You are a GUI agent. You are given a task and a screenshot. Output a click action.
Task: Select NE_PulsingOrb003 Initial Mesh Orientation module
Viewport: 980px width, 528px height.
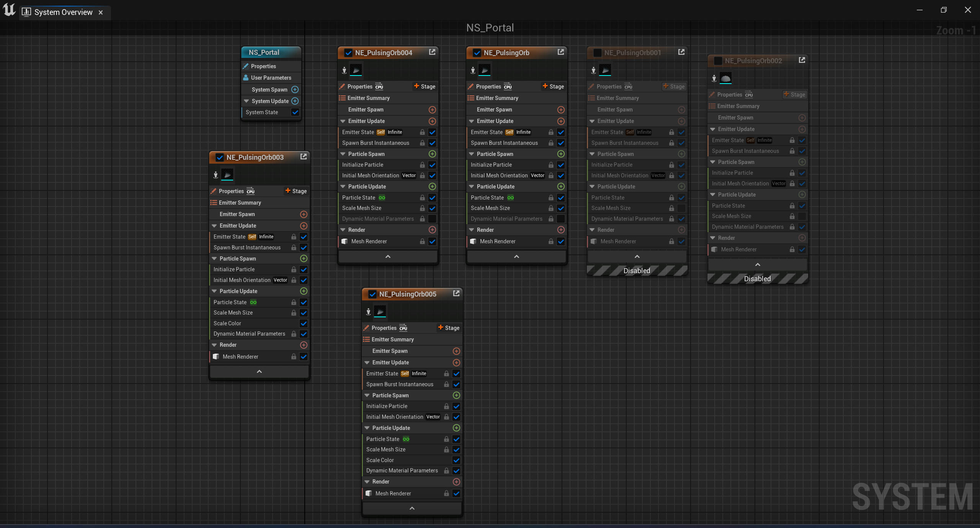pos(242,280)
